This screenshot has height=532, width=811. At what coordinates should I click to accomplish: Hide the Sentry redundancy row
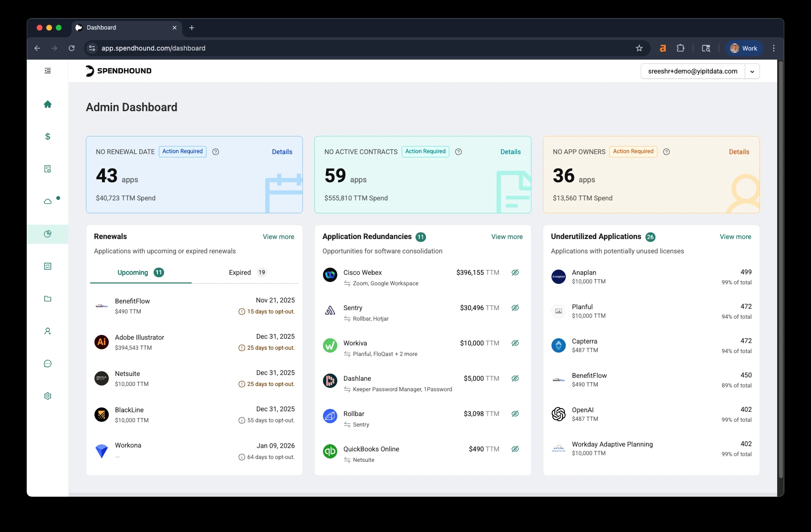click(x=515, y=308)
